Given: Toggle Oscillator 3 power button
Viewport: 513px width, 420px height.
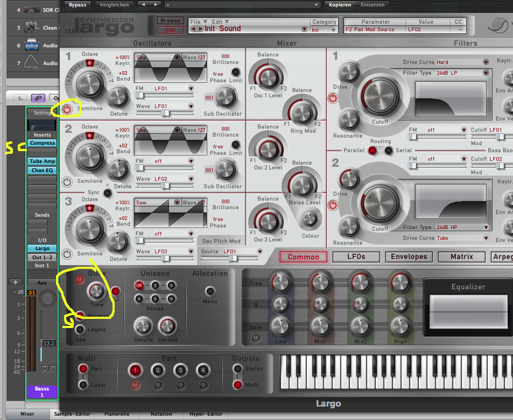Looking at the screenshot, I should click(67, 254).
